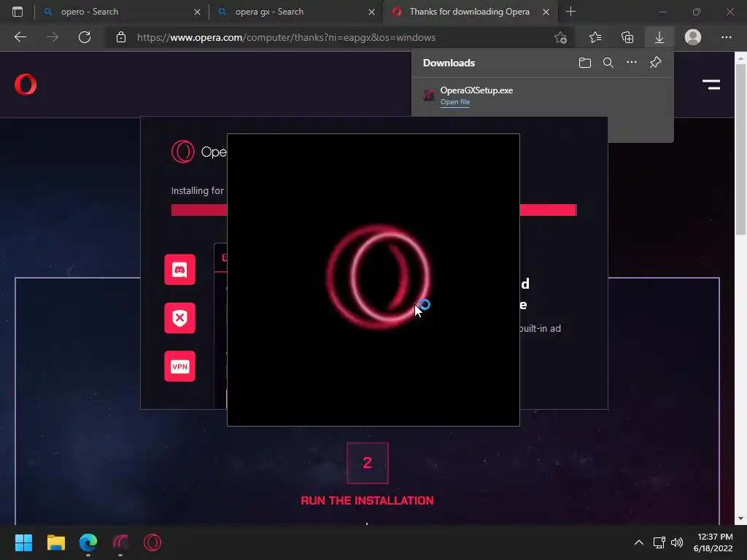The image size is (747, 560).
Task: Search downloads in the Downloads panel
Action: pos(608,63)
